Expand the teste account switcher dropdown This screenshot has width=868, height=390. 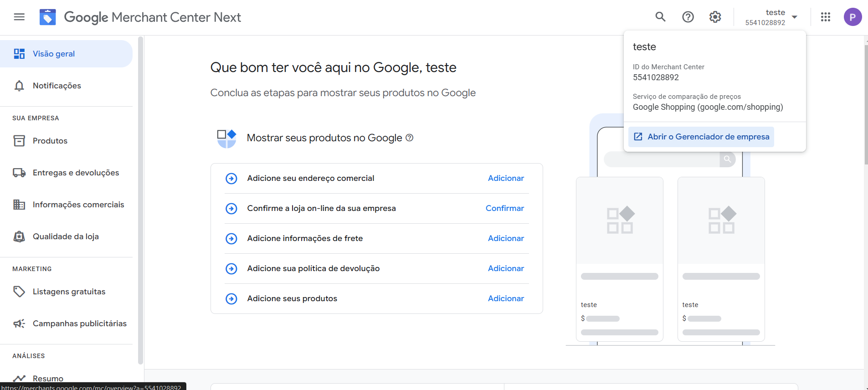click(771, 17)
